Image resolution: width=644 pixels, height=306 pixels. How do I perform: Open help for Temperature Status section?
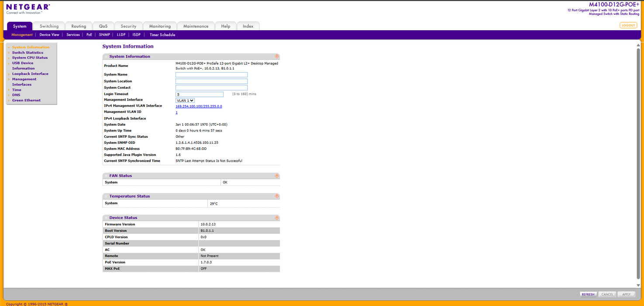277,196
